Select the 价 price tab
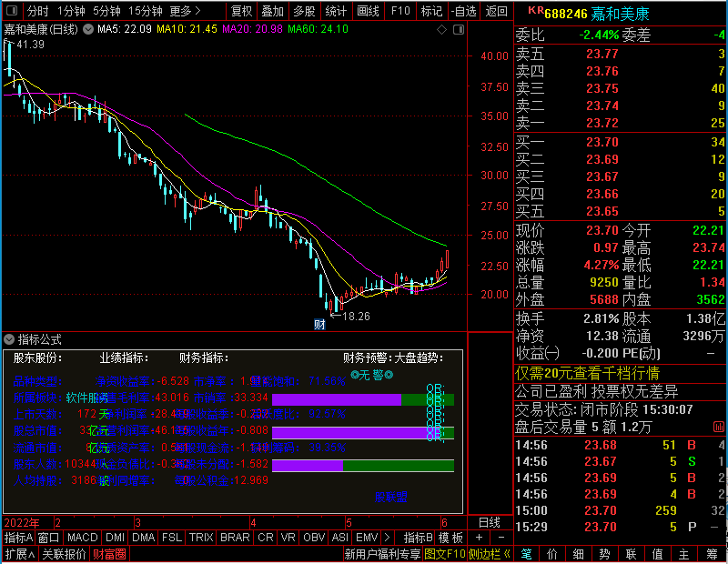Viewport: 728px width, 564px height. [x=552, y=554]
